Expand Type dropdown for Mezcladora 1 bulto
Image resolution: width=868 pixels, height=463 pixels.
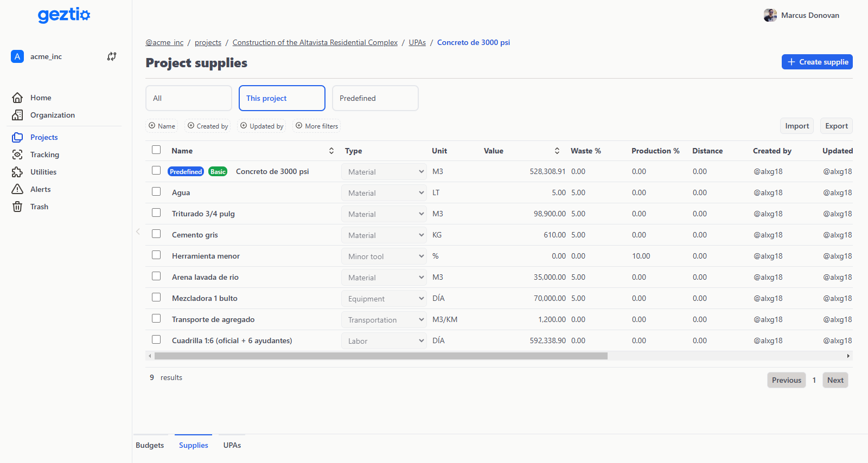384,299
